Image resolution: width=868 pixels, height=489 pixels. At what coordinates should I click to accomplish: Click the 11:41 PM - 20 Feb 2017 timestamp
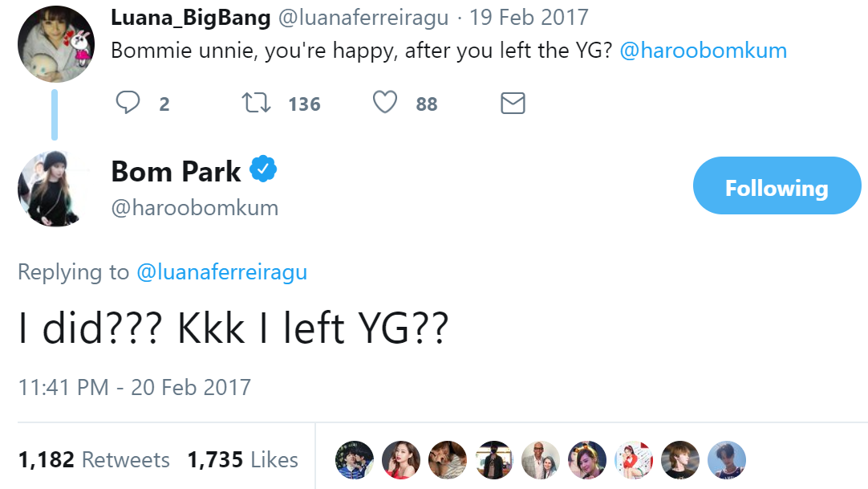(x=135, y=387)
